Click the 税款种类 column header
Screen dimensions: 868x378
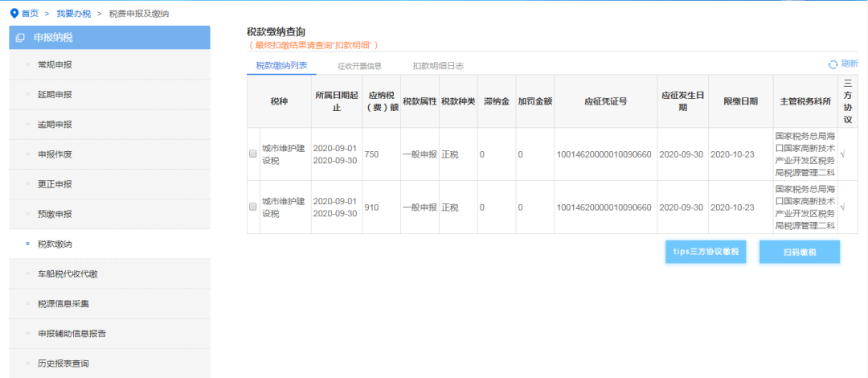(458, 101)
